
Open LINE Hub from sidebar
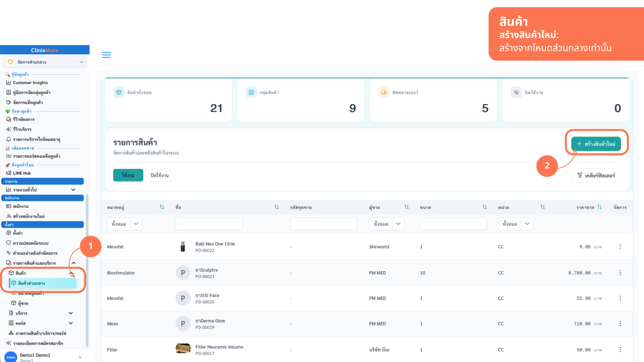(19, 173)
